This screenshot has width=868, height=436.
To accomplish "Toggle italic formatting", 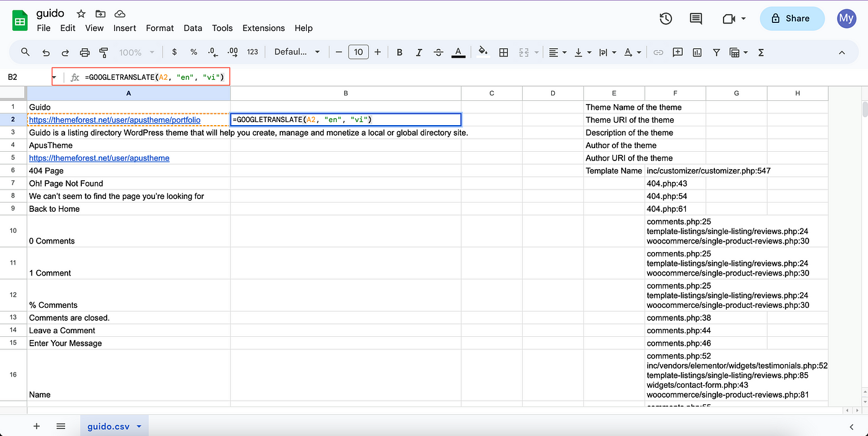I will pos(419,52).
